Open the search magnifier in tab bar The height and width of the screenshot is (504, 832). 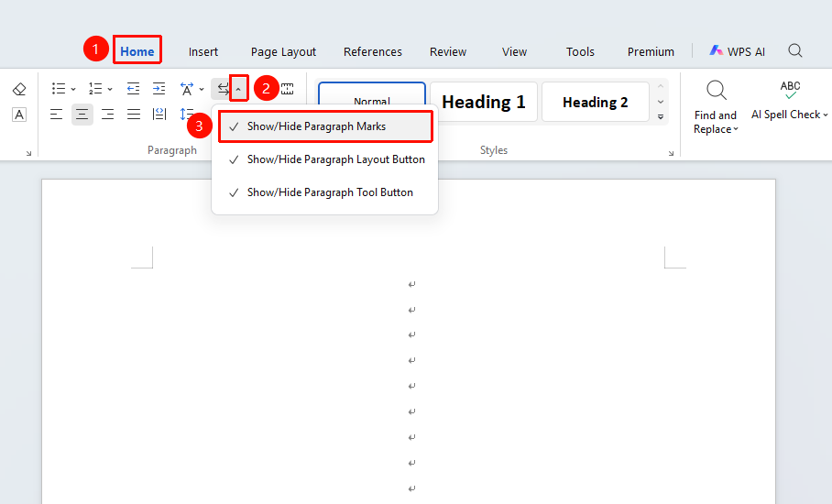(x=794, y=51)
